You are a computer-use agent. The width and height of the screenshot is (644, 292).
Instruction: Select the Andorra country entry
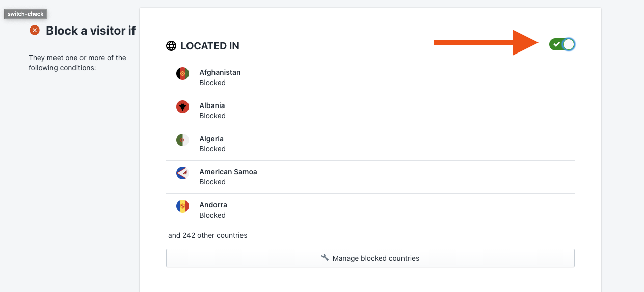click(370, 210)
